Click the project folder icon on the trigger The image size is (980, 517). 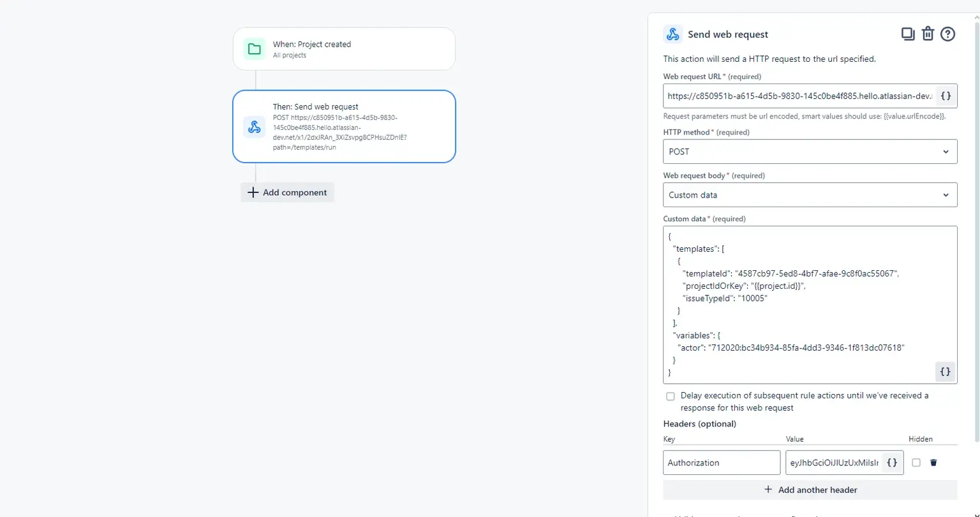[x=255, y=49]
